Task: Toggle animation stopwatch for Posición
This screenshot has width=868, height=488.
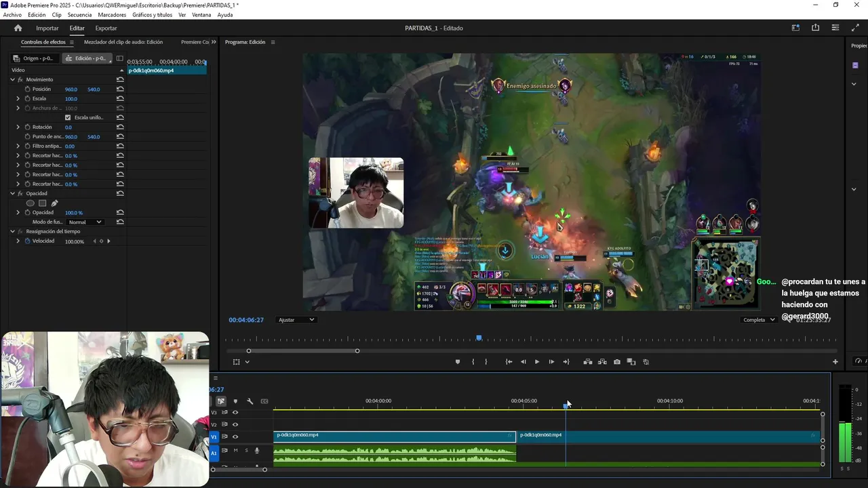Action: click(27, 89)
